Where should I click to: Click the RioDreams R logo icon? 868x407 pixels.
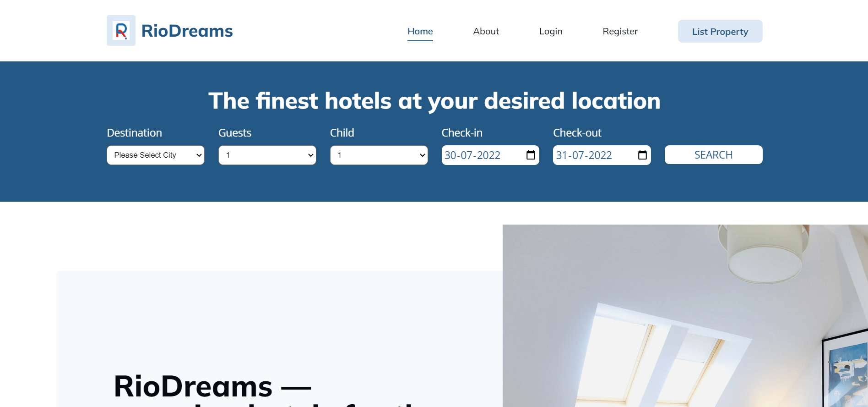121,31
